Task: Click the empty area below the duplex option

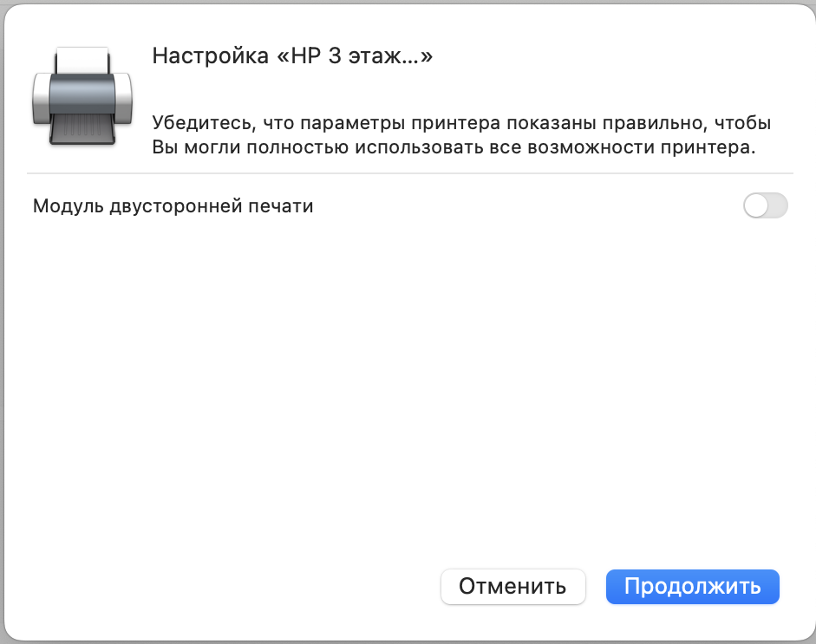Action: [408, 381]
